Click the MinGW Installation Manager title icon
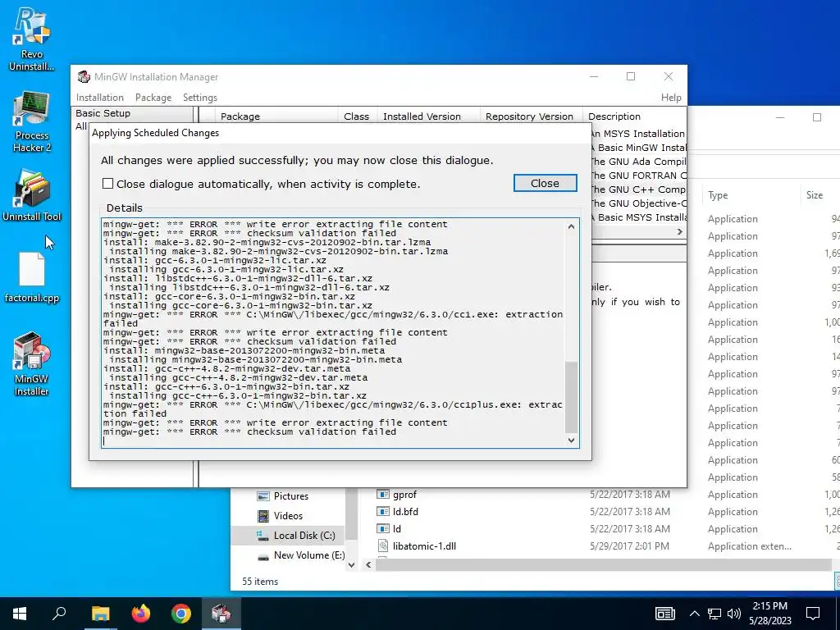 84,76
